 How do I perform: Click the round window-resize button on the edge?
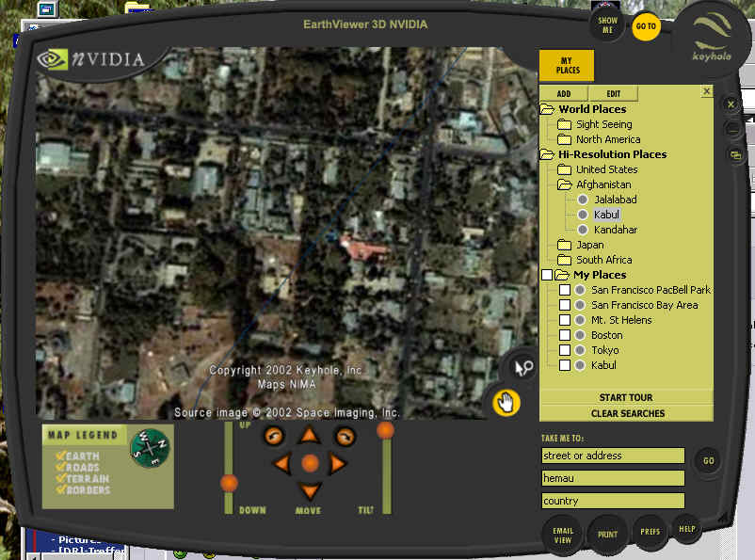736,155
